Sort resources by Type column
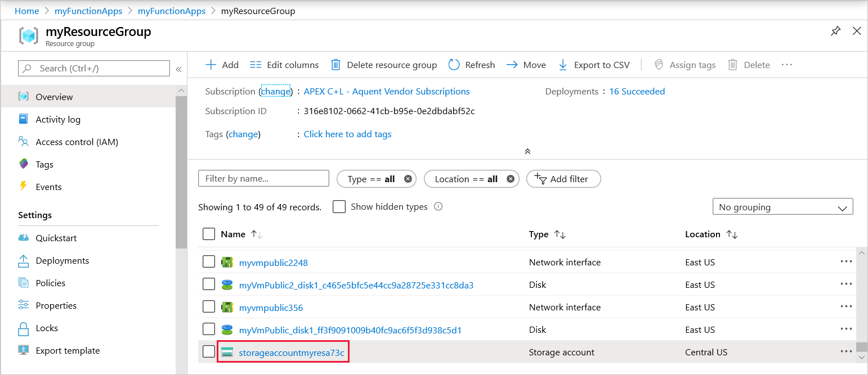The height and width of the screenshot is (375, 868). (x=560, y=234)
